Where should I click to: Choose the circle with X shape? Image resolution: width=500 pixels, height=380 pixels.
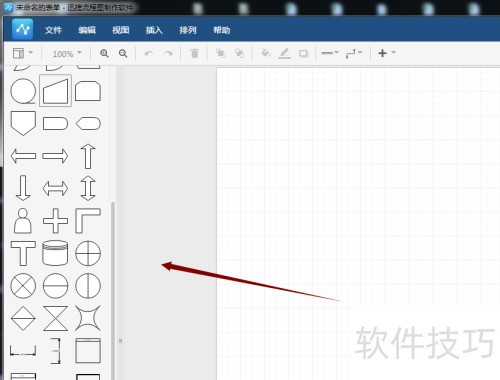pos(23,286)
